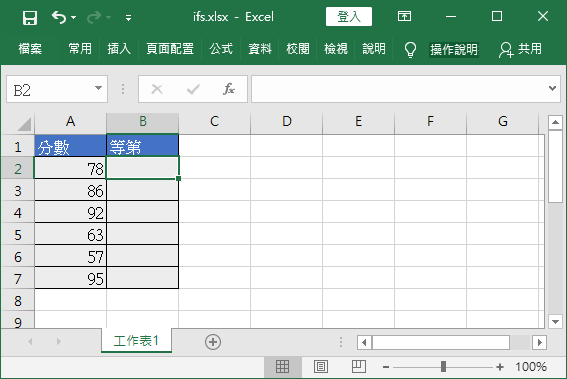
Task: Select column B header
Action: 142,122
